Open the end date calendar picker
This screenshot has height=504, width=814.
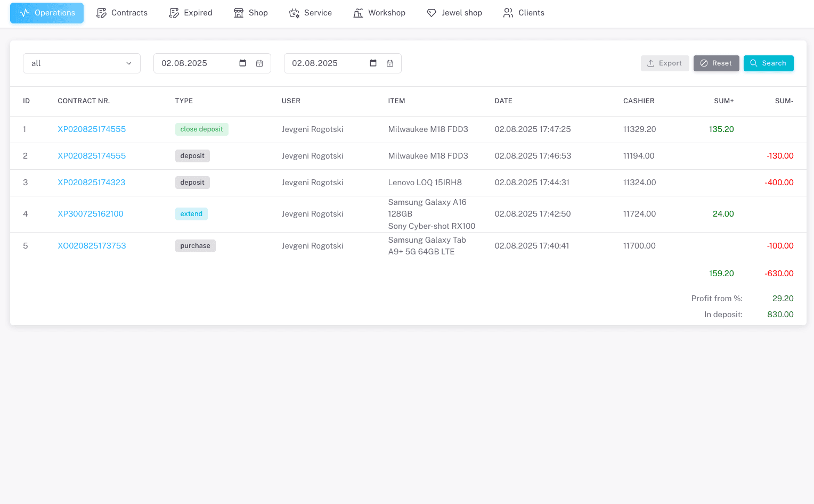390,63
